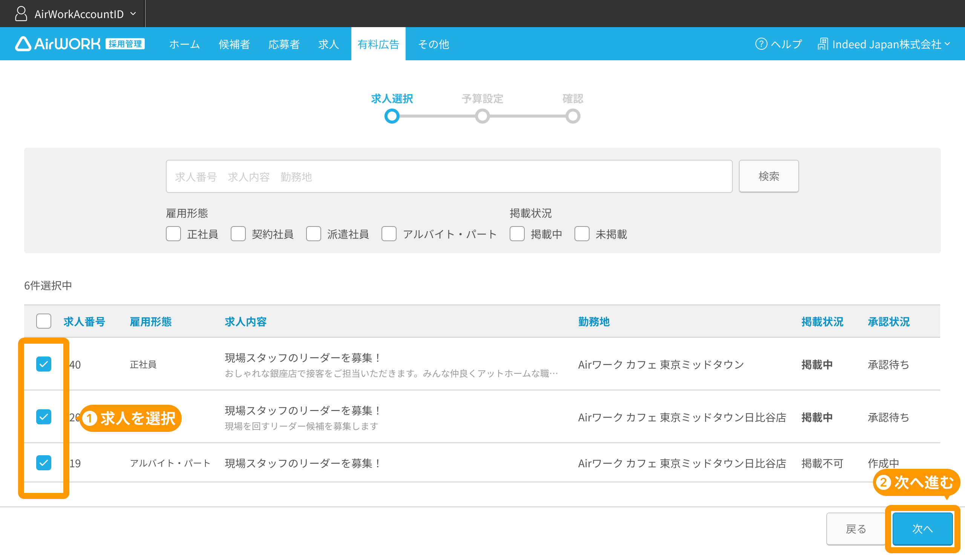Screen dimensions: 965x560
Task: Check the アルバイト・パート filter checkbox
Action: click(389, 234)
